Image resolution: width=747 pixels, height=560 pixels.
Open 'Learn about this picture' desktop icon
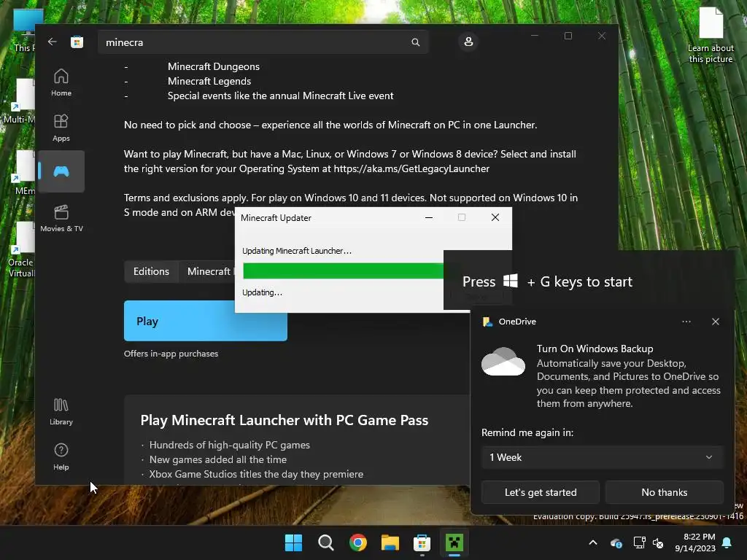[711, 36]
